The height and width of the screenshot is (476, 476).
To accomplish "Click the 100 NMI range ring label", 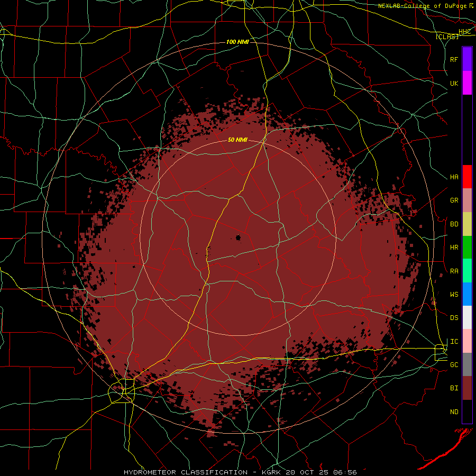I will coord(237,42).
